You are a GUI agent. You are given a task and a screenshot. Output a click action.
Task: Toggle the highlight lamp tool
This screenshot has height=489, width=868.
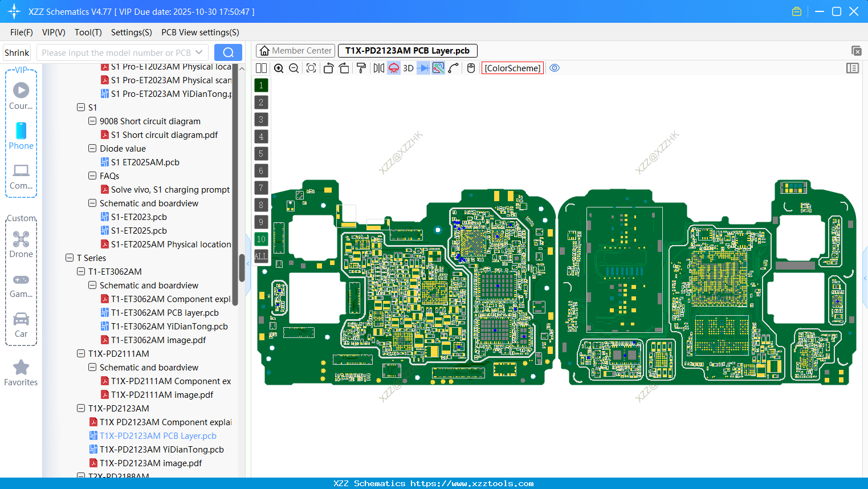(x=393, y=68)
